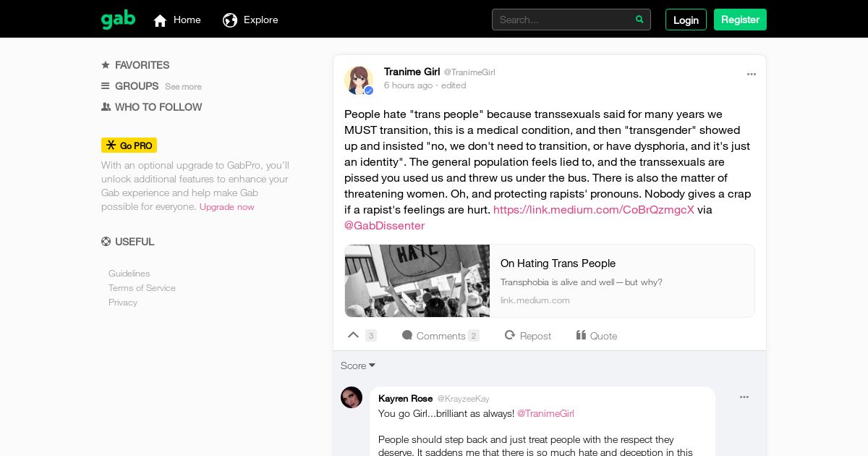Viewport: 868px width, 456px height.
Task: Open the Guidelines link
Action: 129,274
